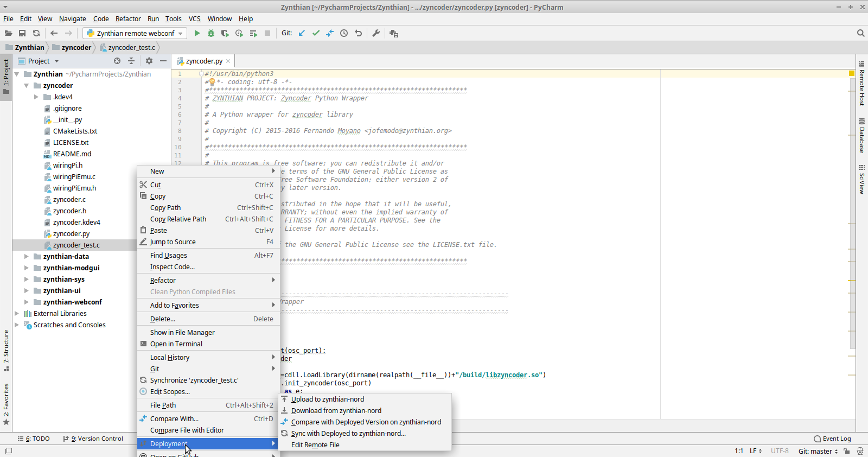
Task: Click the yellow inspection indicator square
Action: 852,73
